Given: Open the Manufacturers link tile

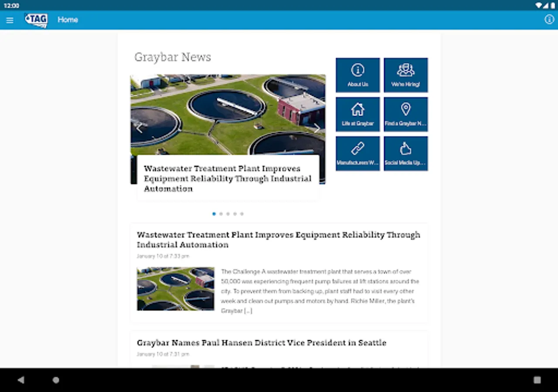Looking at the screenshot, I should coord(358,153).
